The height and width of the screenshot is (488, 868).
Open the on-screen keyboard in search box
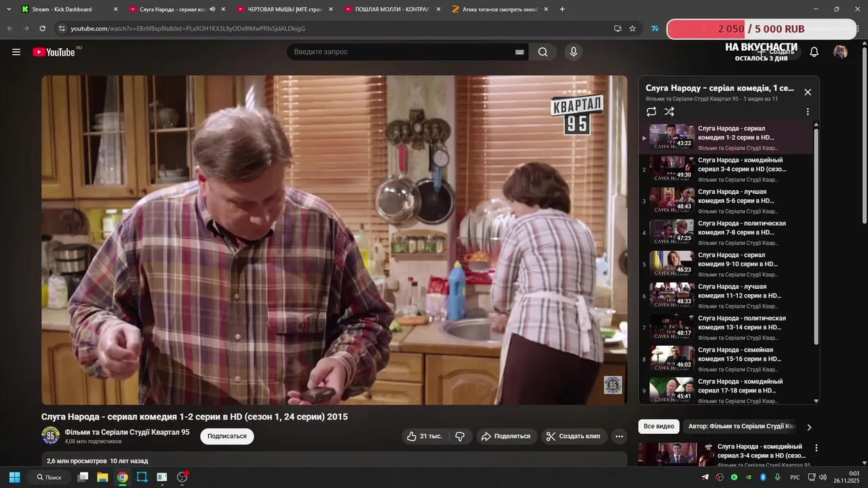519,52
